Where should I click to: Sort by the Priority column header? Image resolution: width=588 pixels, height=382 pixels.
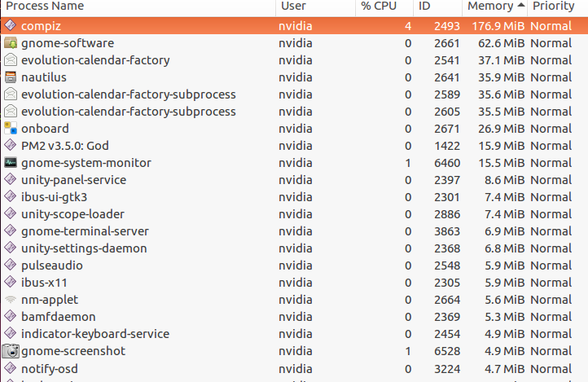pyautogui.click(x=557, y=7)
